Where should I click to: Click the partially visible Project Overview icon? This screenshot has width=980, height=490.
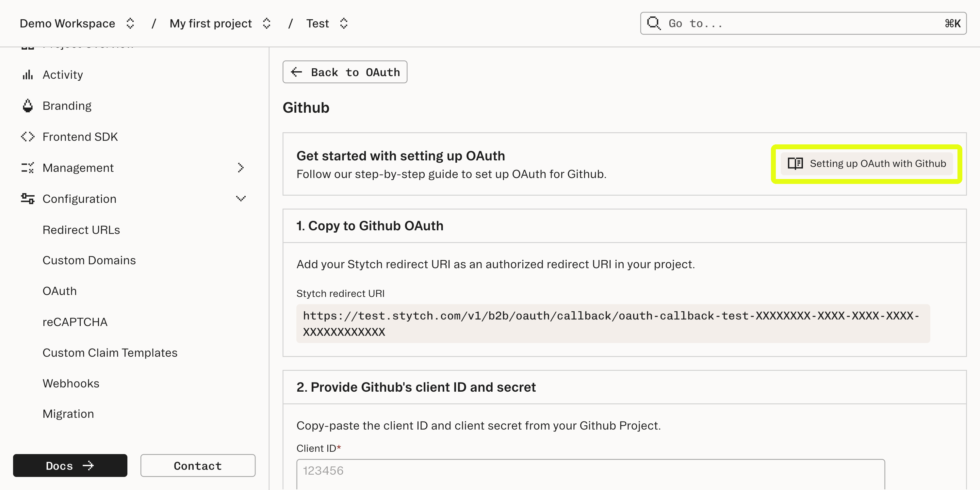pyautogui.click(x=27, y=46)
